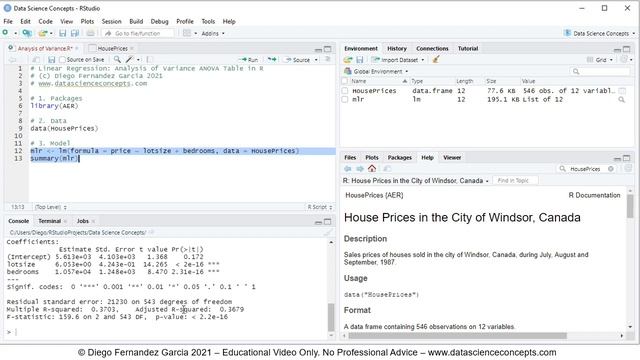
Task: Switch to the Terminal tab
Action: point(49,221)
